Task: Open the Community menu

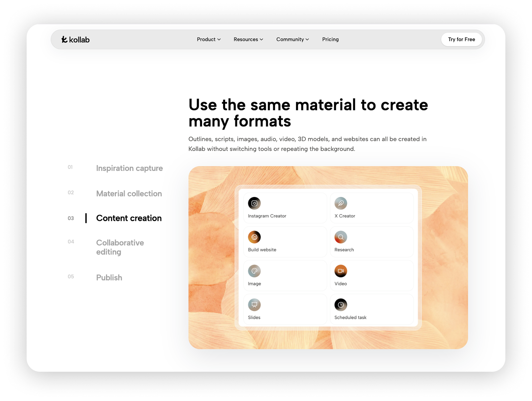Action: pos(293,39)
